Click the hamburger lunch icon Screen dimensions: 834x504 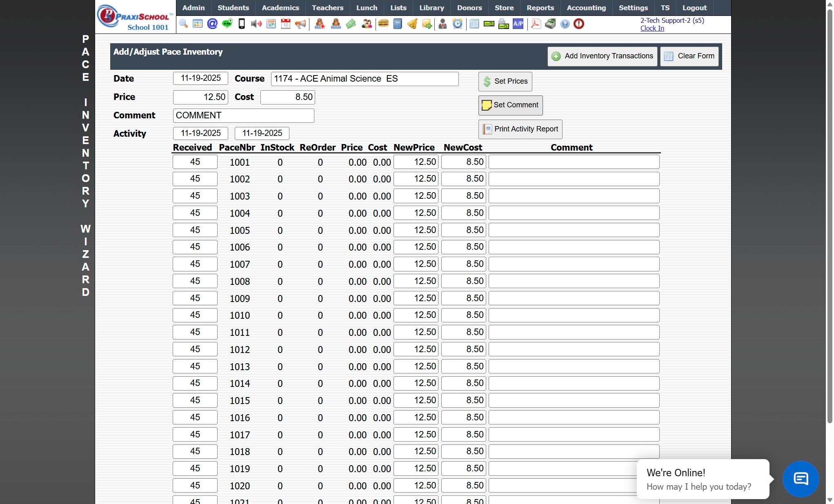click(383, 24)
